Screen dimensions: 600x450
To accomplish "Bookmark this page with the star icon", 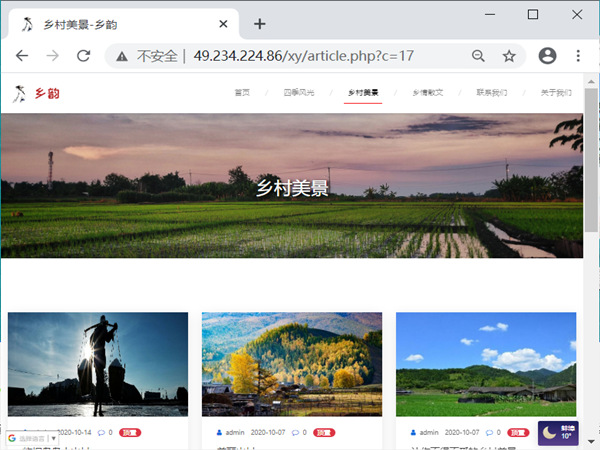I will pos(509,56).
